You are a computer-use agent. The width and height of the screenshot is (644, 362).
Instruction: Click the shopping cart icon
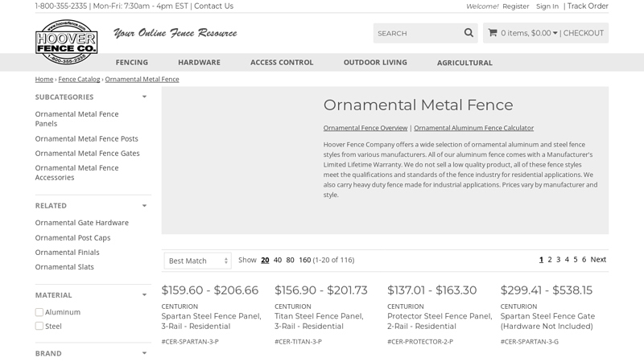[493, 33]
